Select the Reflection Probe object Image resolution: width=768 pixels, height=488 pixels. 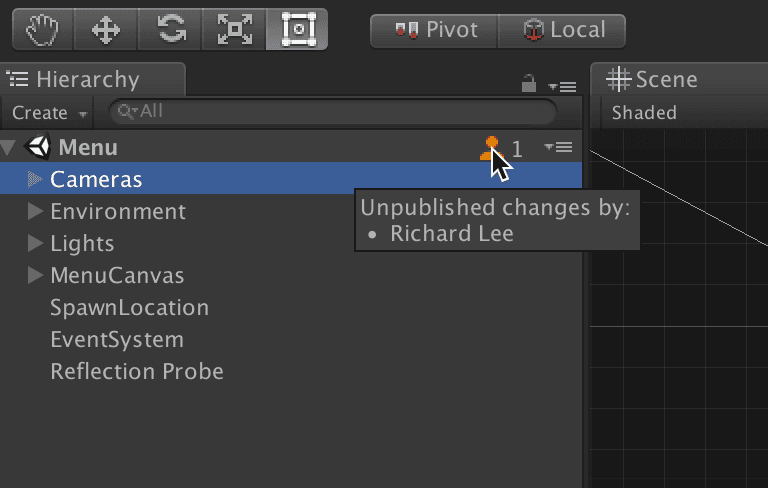coord(137,371)
